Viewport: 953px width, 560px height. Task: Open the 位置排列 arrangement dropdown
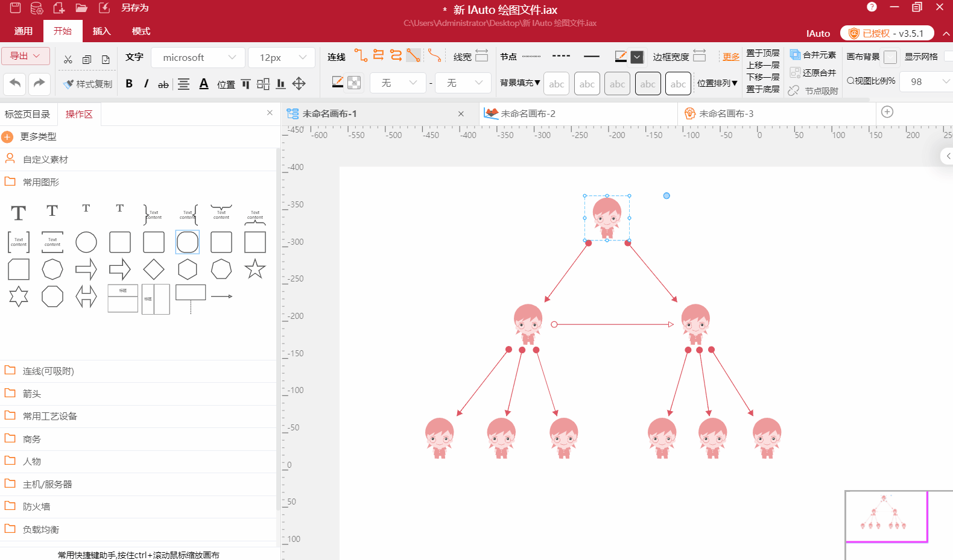(x=717, y=83)
